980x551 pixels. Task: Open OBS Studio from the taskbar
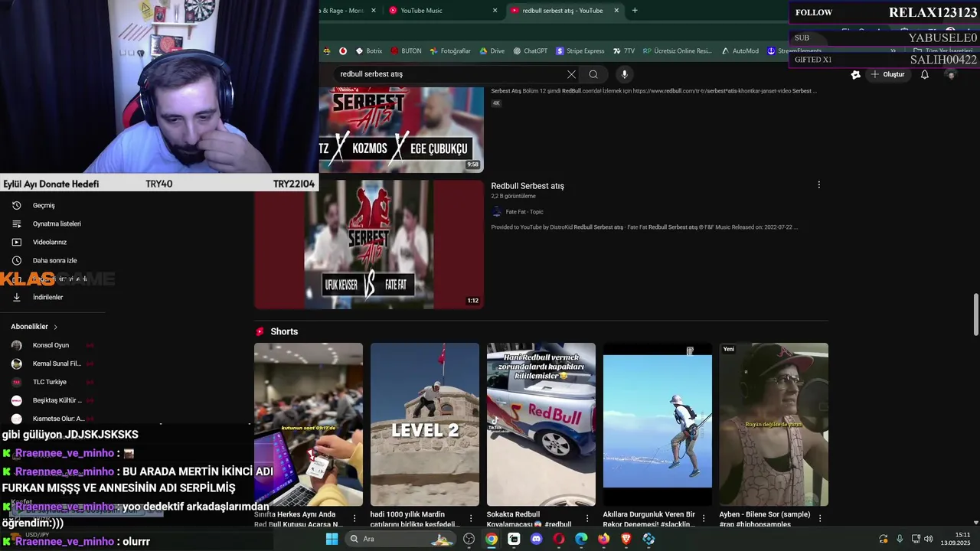pyautogui.click(x=469, y=539)
